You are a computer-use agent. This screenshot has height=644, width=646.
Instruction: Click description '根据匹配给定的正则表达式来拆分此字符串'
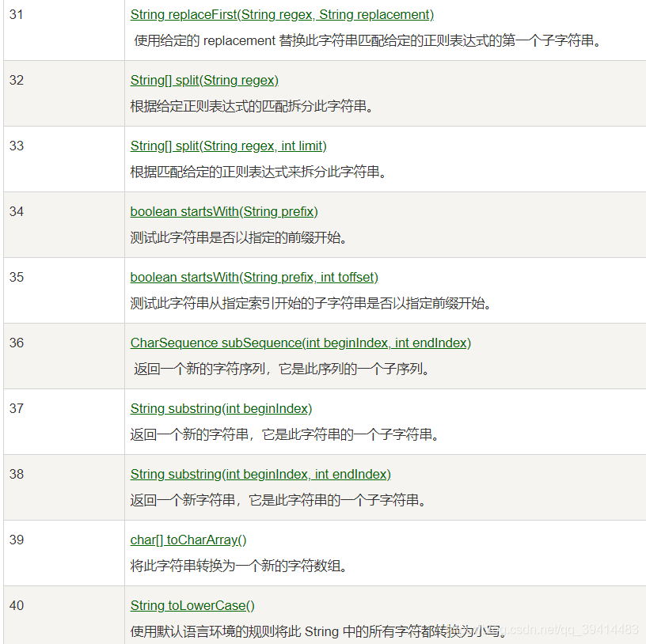pos(258,172)
